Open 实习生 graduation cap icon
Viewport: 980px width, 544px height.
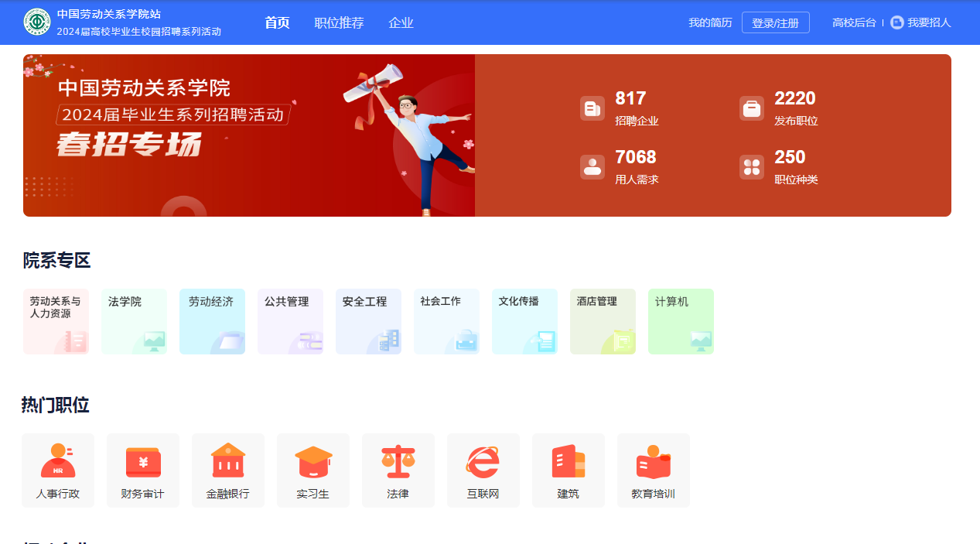pos(313,462)
